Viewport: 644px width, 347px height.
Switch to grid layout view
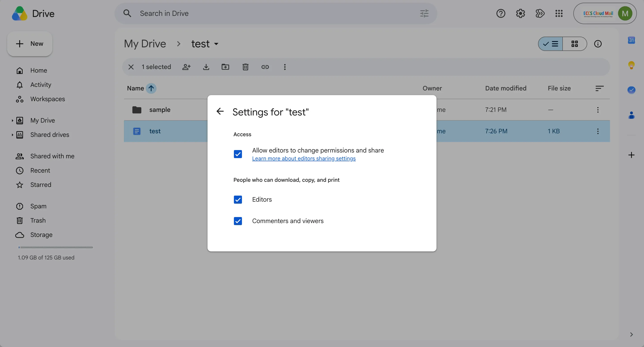point(574,44)
